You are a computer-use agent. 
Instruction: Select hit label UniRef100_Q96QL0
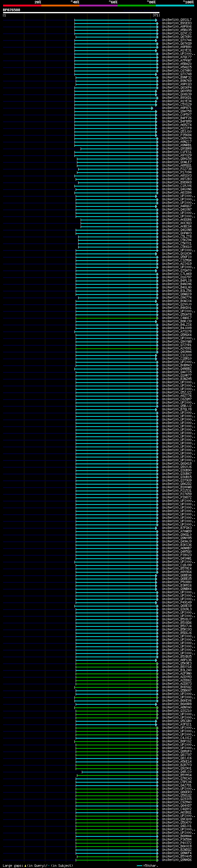pyautogui.click(x=176, y=535)
